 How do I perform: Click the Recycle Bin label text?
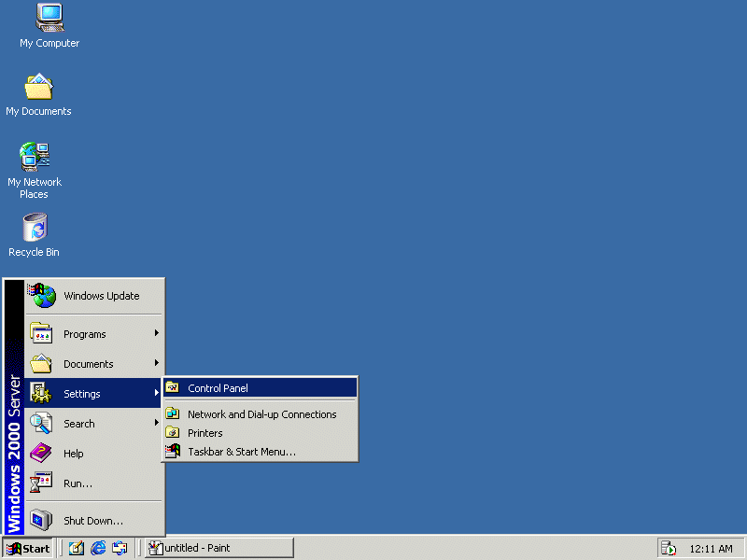click(34, 252)
